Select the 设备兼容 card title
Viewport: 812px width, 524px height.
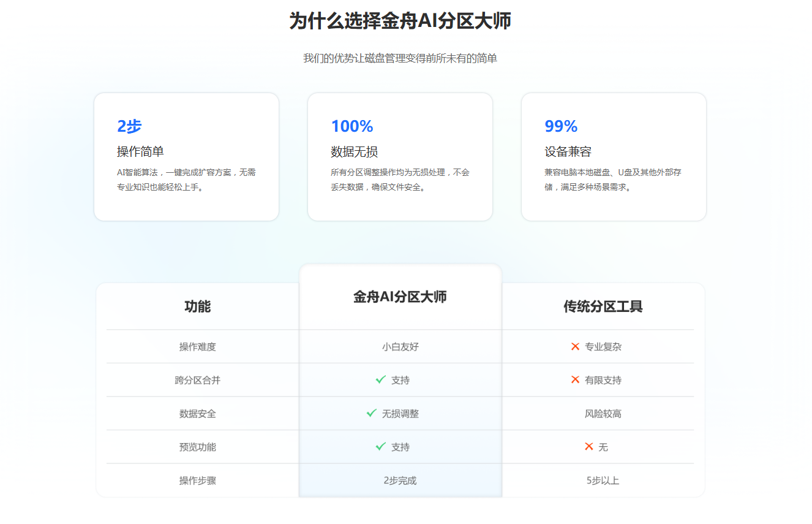coord(568,151)
